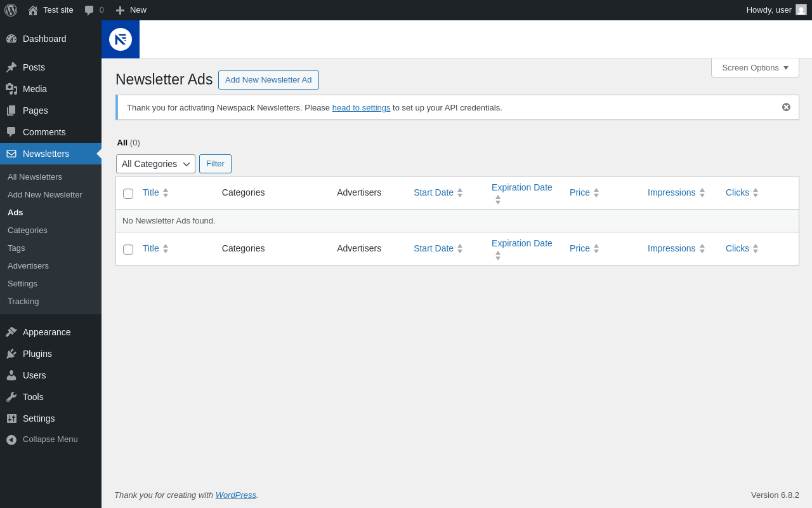Open the Tags submenu item

tap(16, 248)
